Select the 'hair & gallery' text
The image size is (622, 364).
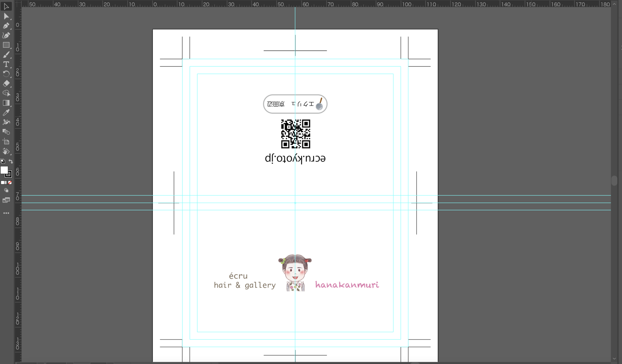coord(245,285)
